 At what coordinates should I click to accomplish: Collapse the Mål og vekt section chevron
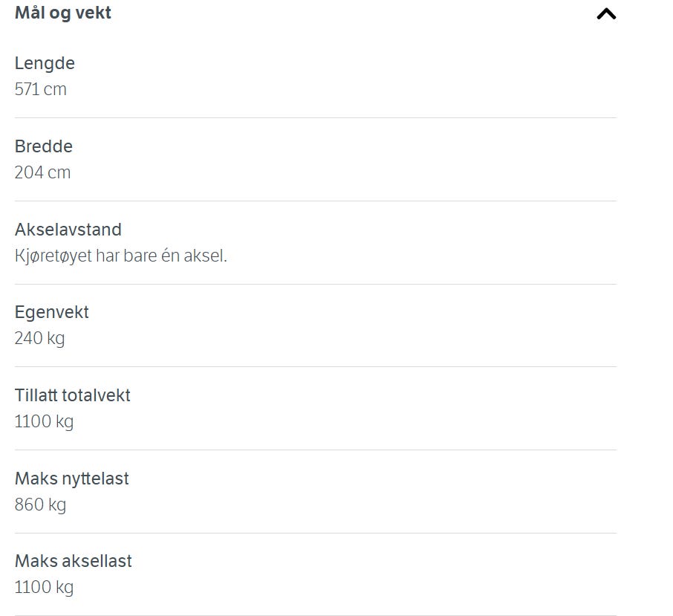(606, 14)
